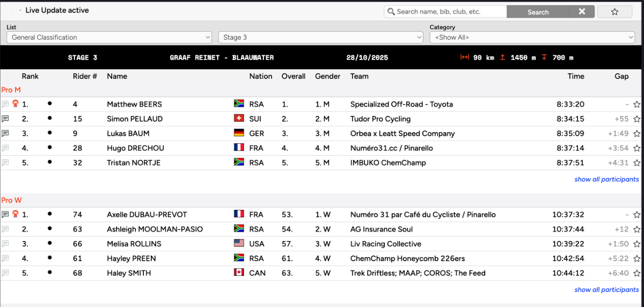Star Matthew BEERS as a favorite
The image size is (644, 307).
[x=636, y=105]
